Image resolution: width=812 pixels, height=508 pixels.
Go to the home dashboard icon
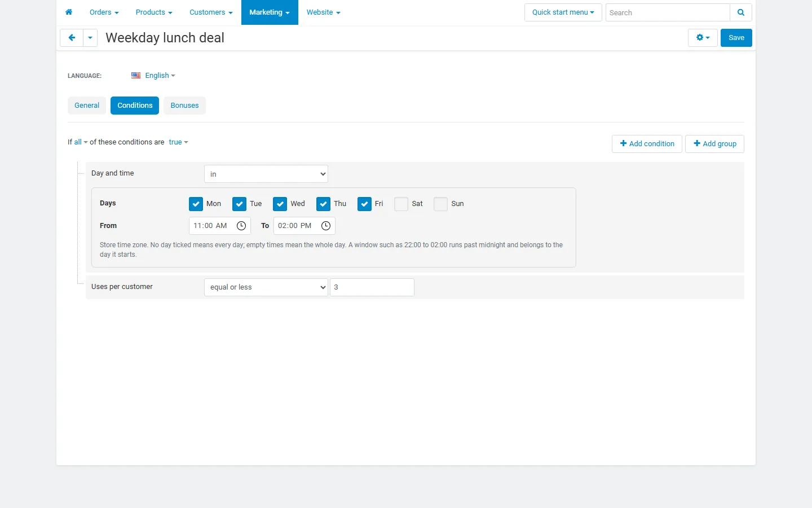[69, 12]
